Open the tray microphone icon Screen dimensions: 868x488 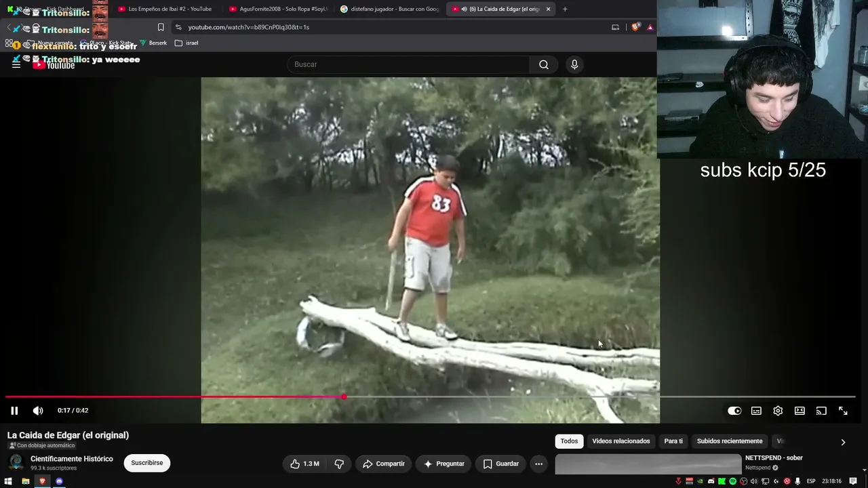click(797, 481)
